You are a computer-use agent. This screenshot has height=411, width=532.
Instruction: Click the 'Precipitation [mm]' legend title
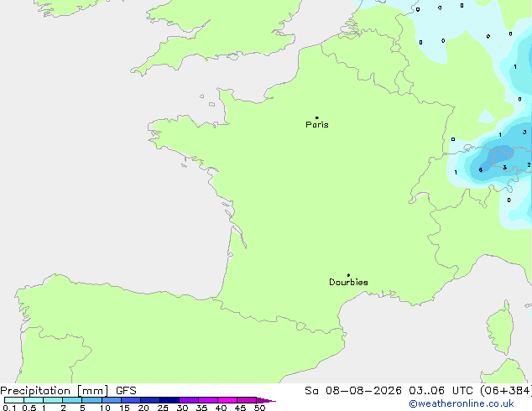(55, 391)
